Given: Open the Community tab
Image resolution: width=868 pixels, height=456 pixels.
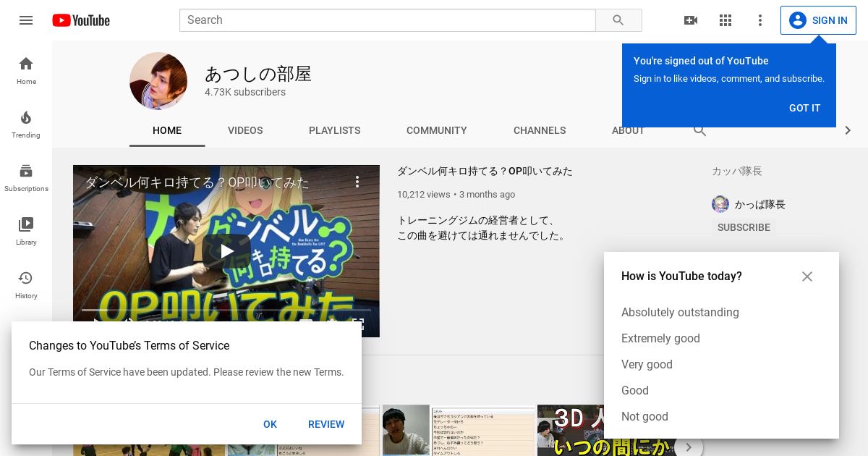Looking at the screenshot, I should click(437, 130).
